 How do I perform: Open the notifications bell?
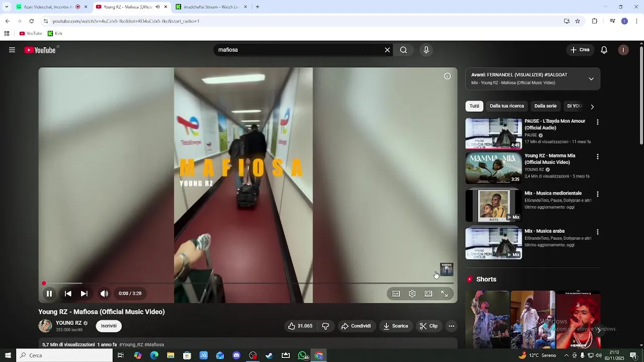(604, 50)
